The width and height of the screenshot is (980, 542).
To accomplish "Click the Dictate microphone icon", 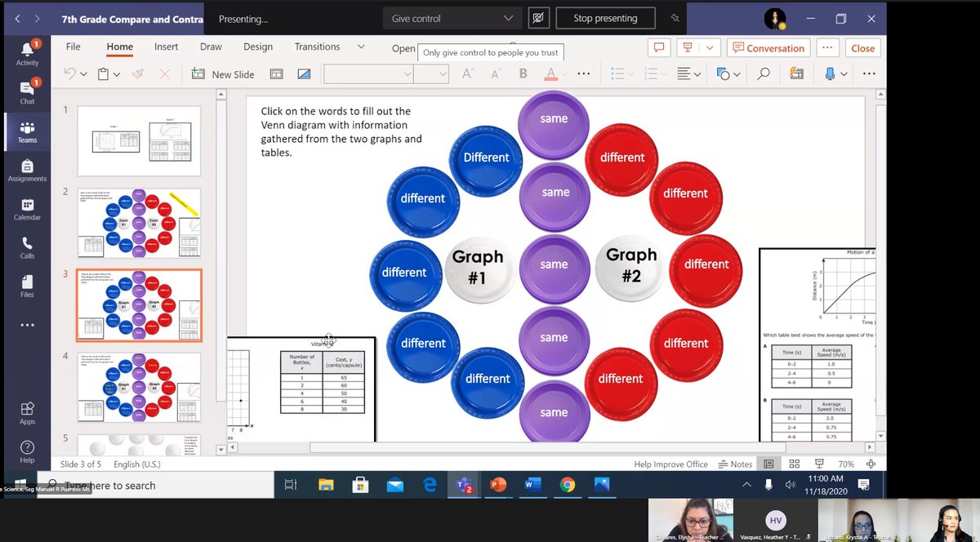I will point(831,74).
